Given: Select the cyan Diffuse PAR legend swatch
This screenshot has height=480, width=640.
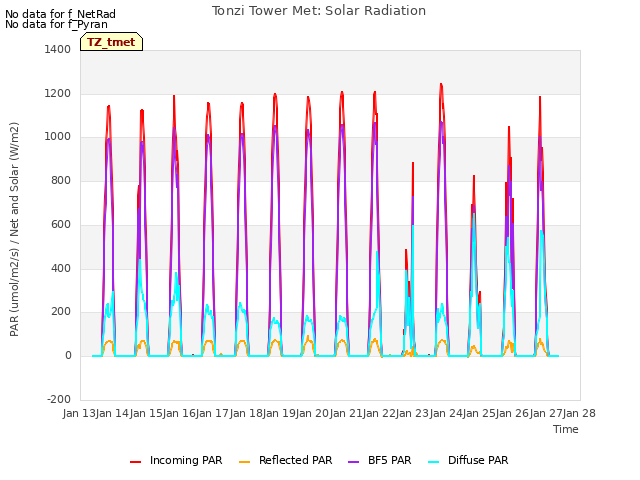Looking at the screenshot, I should [x=434, y=461].
